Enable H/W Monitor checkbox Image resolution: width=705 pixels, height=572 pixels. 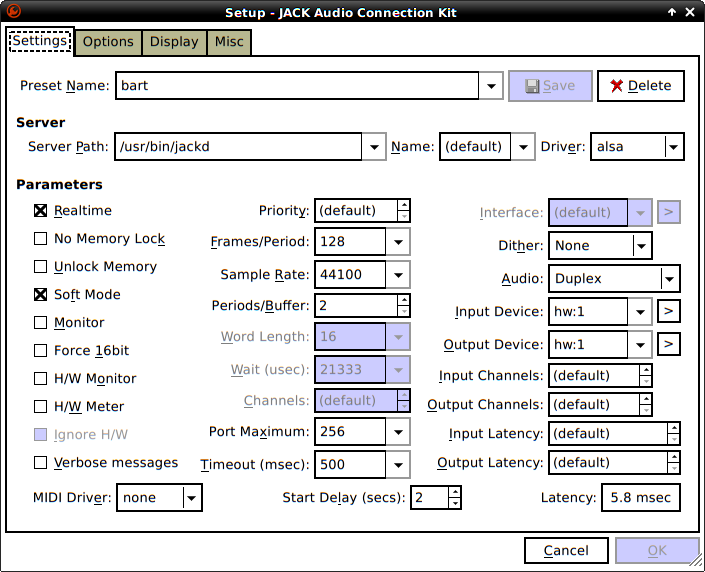click(40, 379)
